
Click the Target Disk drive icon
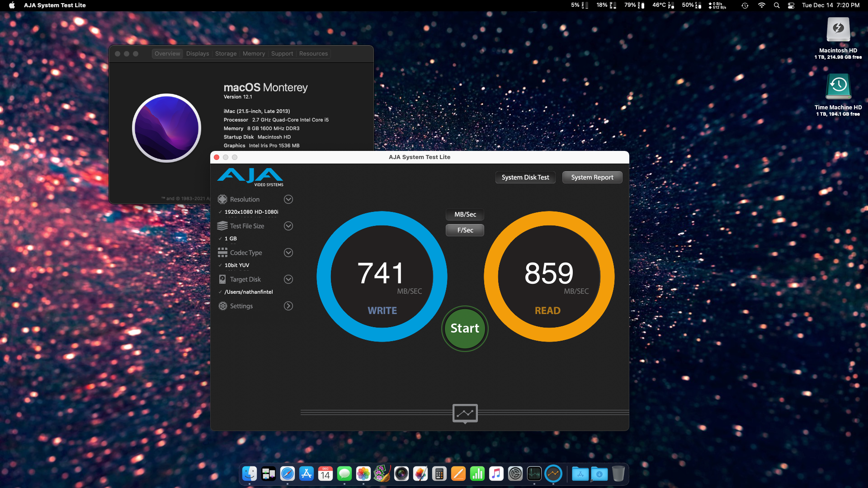pyautogui.click(x=222, y=279)
